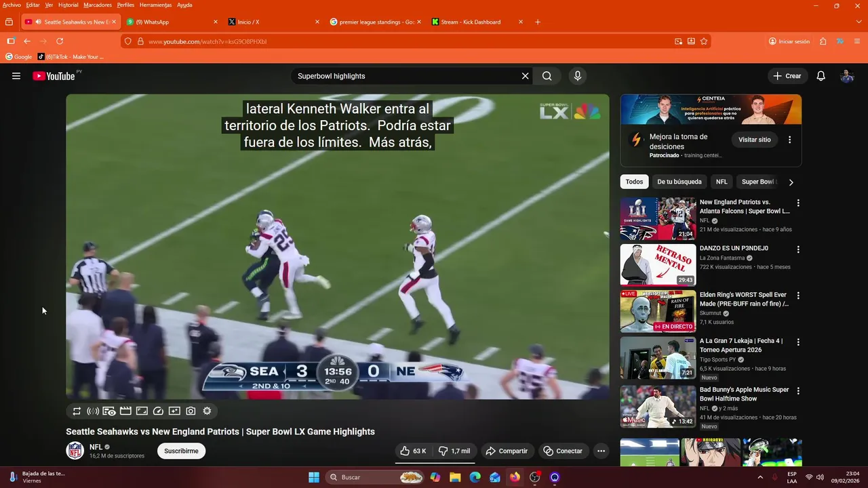Clear the search box with the X icon
Viewport: 868px width, 488px height.
pos(525,76)
